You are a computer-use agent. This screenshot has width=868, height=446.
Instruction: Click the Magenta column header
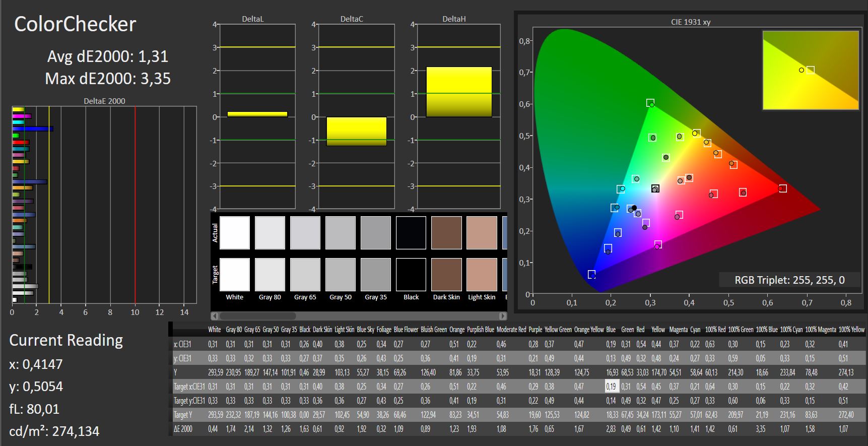[678, 330]
